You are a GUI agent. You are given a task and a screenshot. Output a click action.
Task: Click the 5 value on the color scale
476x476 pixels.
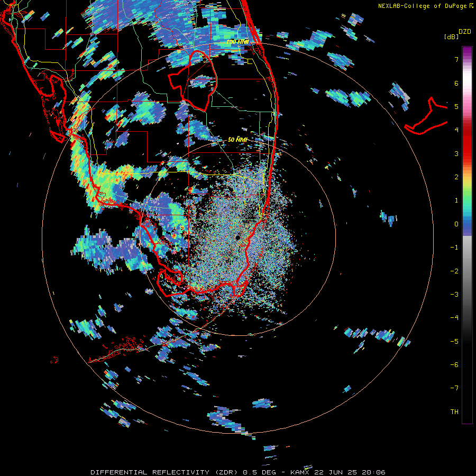click(x=456, y=106)
